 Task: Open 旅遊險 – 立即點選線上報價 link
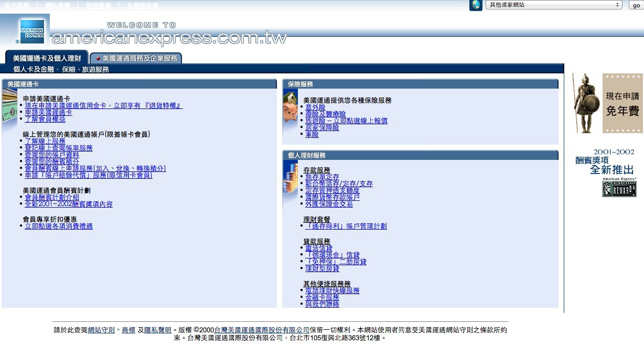(x=346, y=121)
